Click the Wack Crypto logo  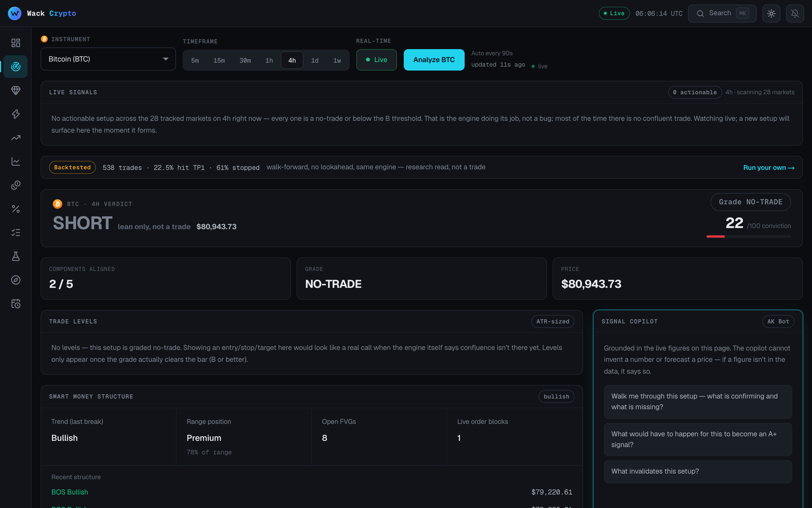(42, 14)
